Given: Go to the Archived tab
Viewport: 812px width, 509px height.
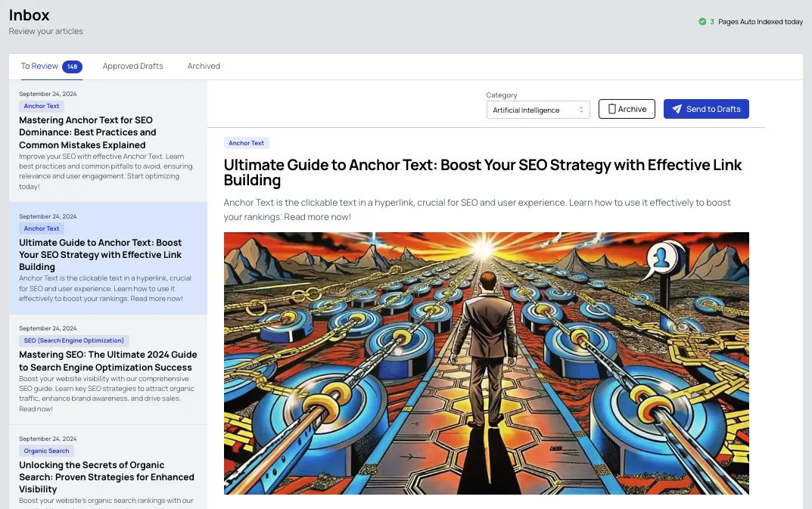Looking at the screenshot, I should coord(204,67).
